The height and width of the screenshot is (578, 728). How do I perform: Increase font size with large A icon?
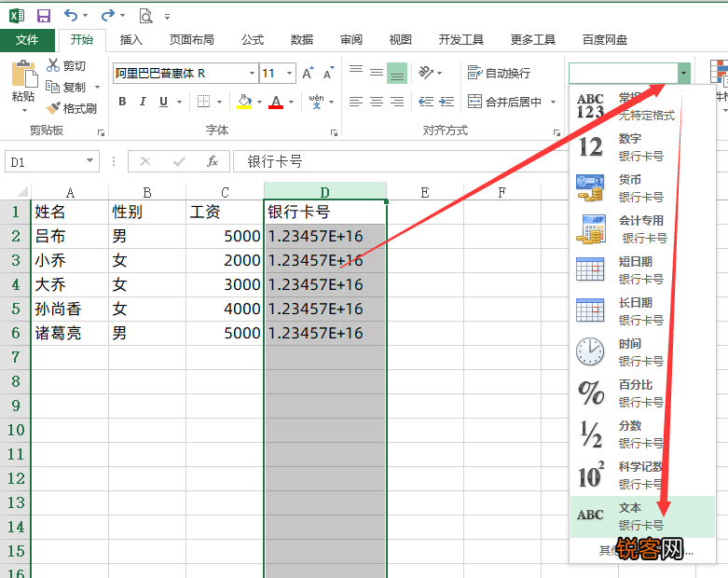(308, 74)
